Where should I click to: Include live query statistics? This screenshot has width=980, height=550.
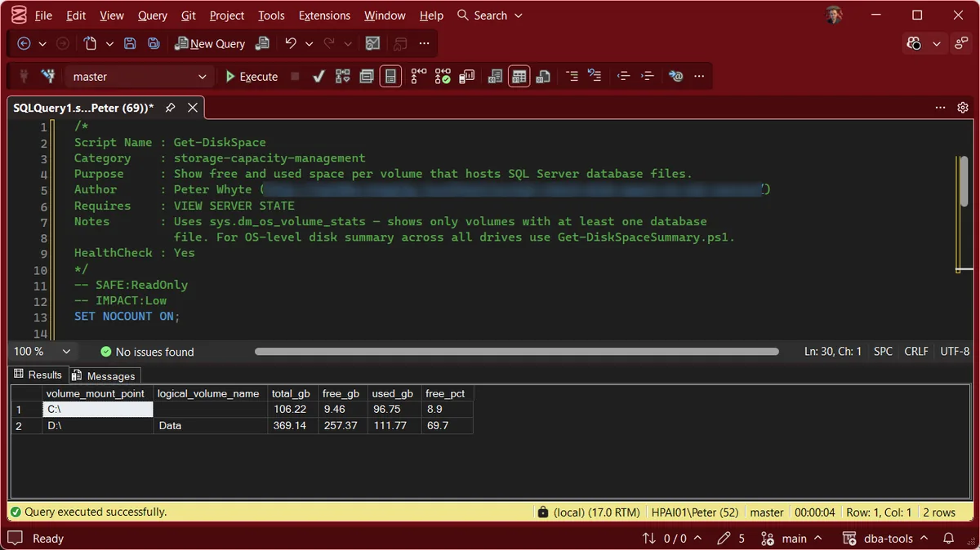[443, 76]
